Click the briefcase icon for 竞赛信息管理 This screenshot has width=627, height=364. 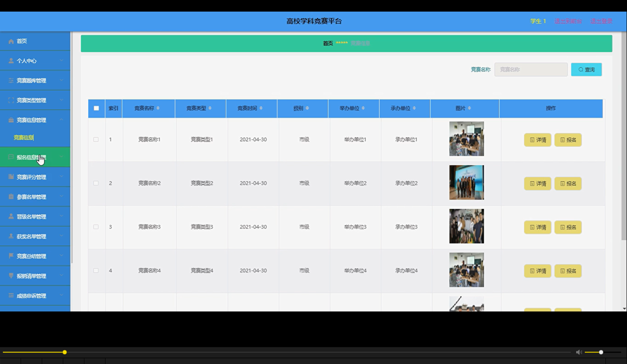[11, 120]
